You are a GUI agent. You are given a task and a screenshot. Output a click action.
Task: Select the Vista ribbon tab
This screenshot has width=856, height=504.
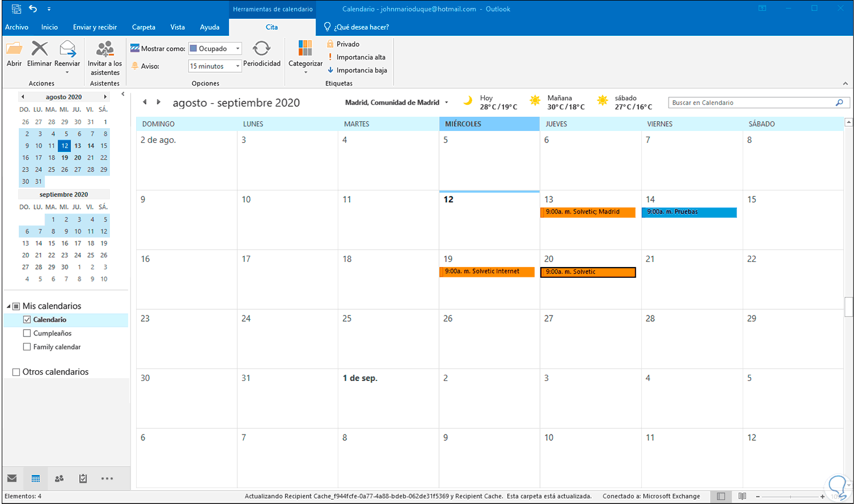178,27
